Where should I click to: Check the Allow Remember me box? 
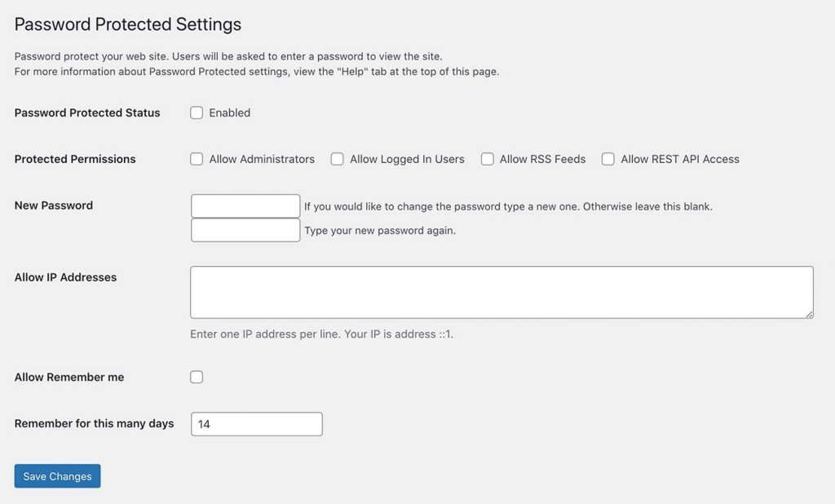197,377
